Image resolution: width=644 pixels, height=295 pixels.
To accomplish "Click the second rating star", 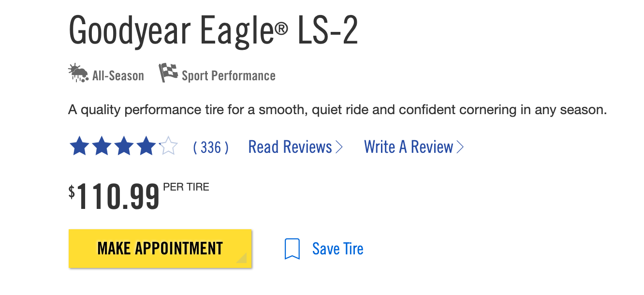I will pyautogui.click(x=101, y=146).
